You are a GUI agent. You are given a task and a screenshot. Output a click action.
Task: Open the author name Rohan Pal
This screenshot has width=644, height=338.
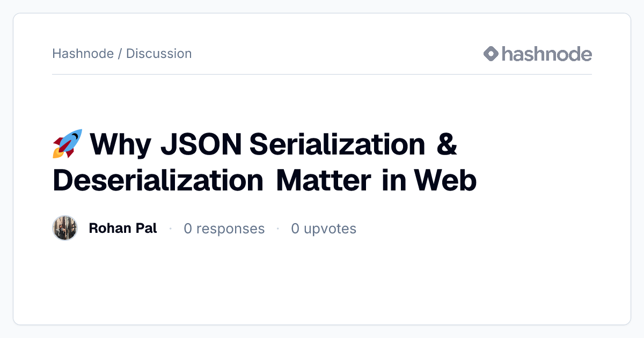(x=123, y=229)
